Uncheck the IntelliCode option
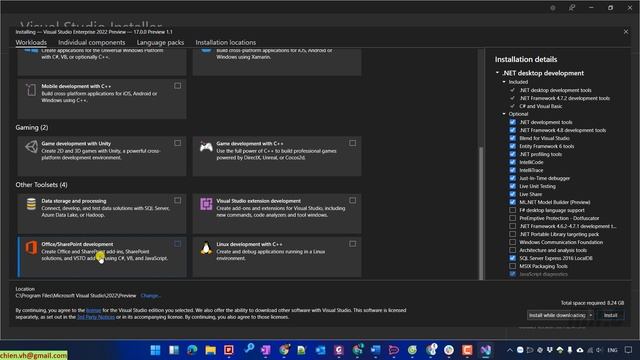Image resolution: width=640 pixels, height=360 pixels. (x=513, y=162)
